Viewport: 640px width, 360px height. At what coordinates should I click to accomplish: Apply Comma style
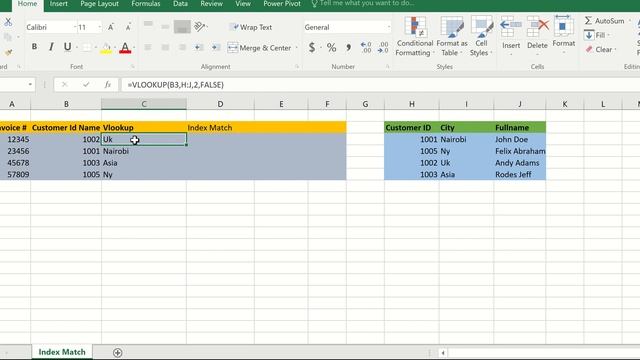(x=349, y=48)
